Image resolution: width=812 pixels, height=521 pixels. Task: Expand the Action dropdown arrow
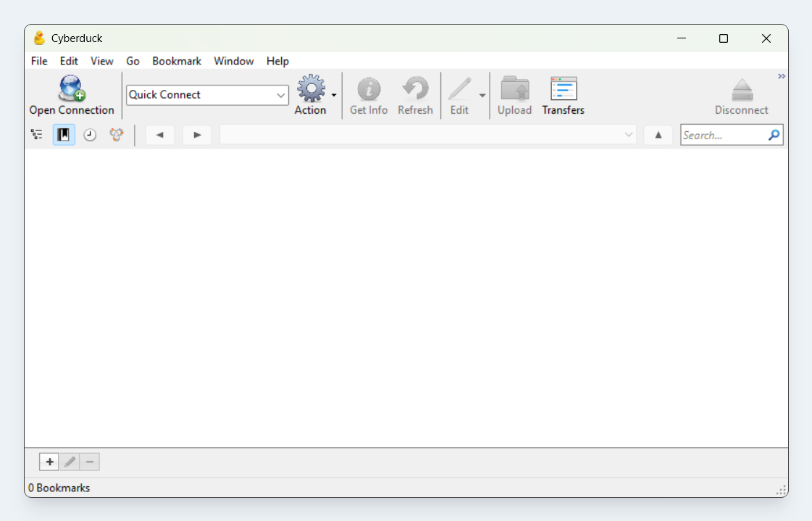click(x=334, y=96)
